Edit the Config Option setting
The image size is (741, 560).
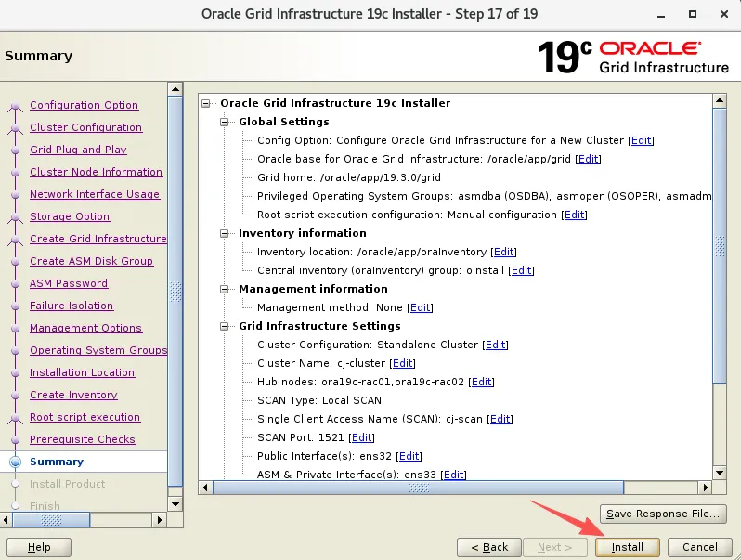(x=642, y=140)
